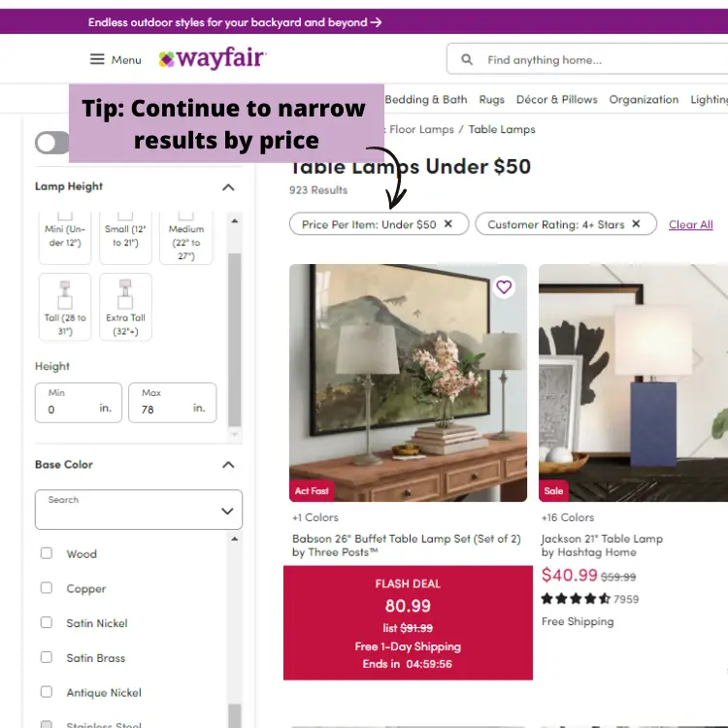Open the Rugs category menu
This screenshot has width=728, height=728.
point(492,99)
